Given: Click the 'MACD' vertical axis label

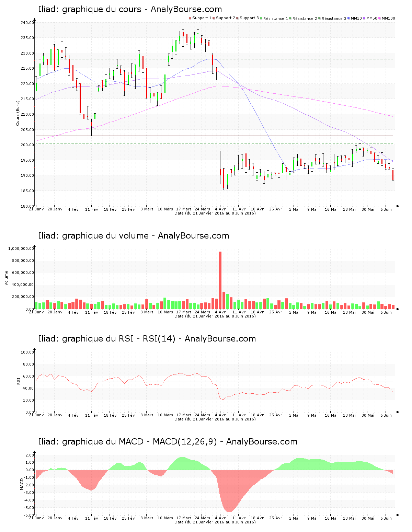Looking at the screenshot, I should click(x=22, y=484).
